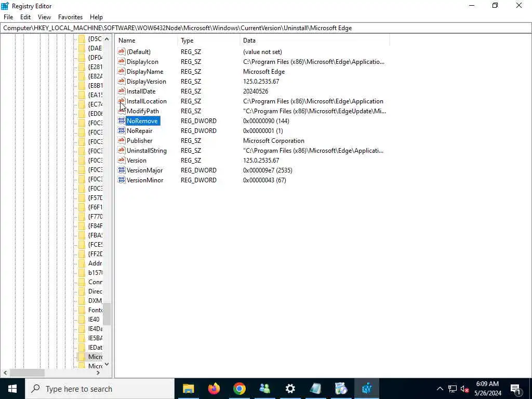
Task: Click the DisplayVersion data 125.0.2535.67
Action: point(261,82)
